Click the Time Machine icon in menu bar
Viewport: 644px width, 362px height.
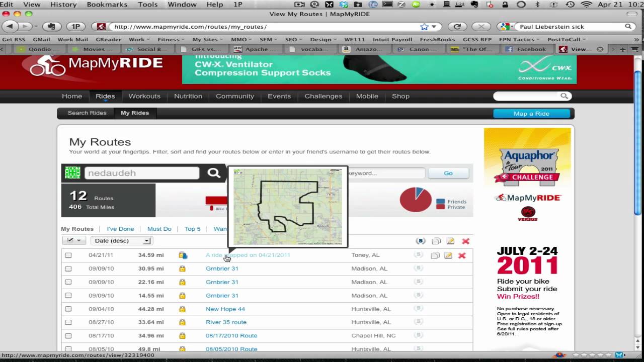click(570, 5)
